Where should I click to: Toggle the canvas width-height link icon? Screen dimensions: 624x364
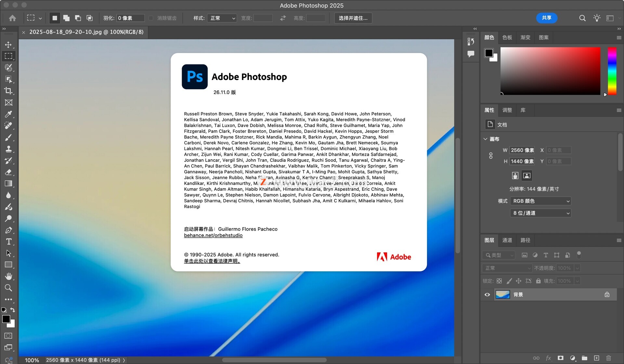point(491,156)
